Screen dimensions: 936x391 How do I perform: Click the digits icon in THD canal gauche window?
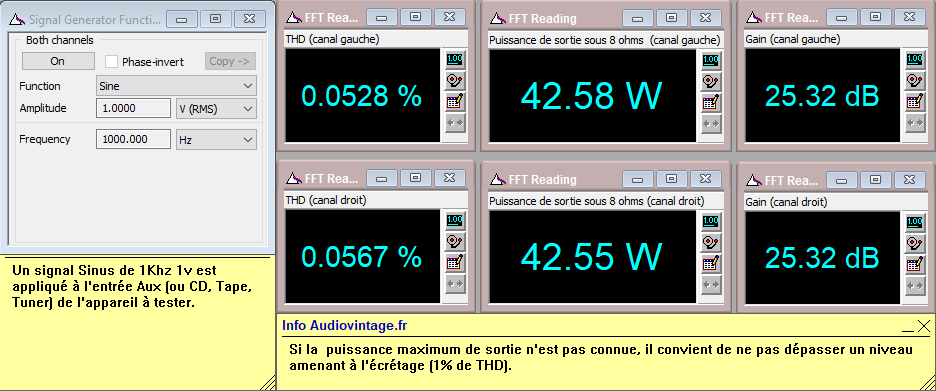coord(455,60)
